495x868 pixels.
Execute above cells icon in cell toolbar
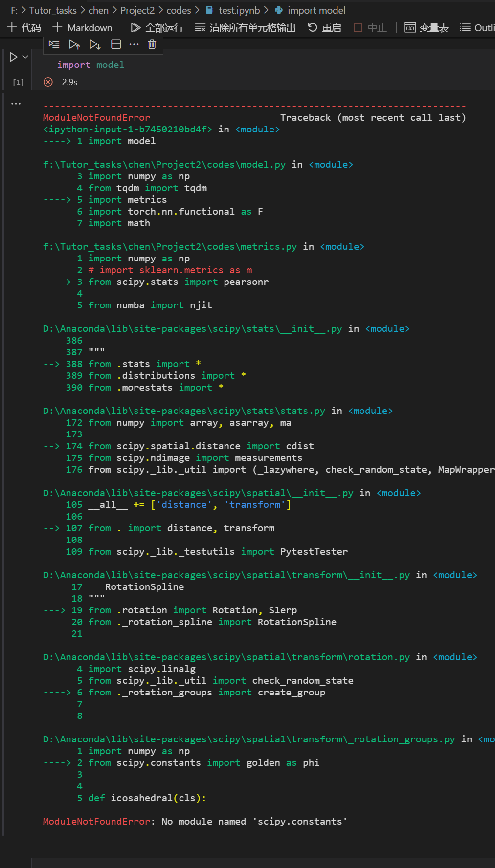tap(74, 44)
